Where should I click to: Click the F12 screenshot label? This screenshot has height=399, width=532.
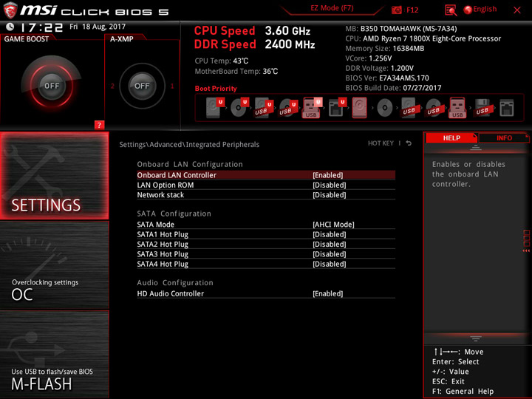click(x=412, y=10)
